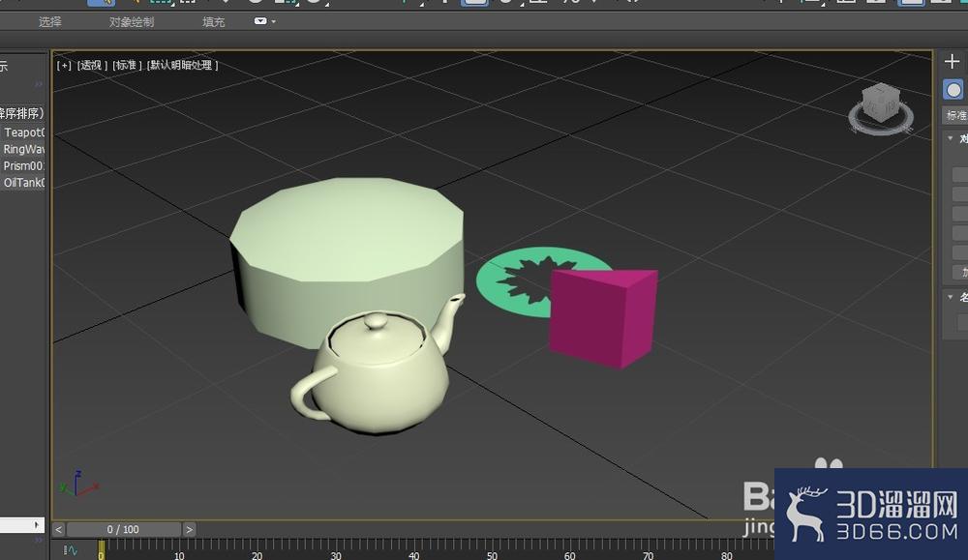Viewport: 968px width, 560px height.
Task: Open the [默认明暗处理] shading menu
Action: point(183,66)
